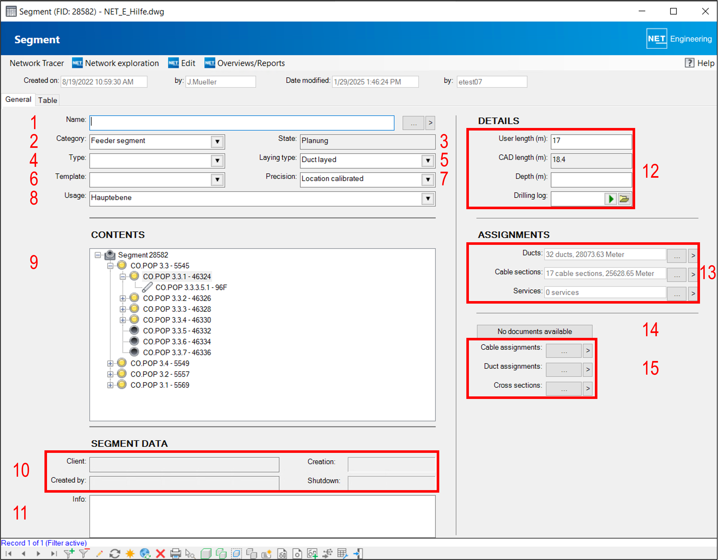Image resolution: width=728 pixels, height=560 pixels.
Task: Click the No documents available button
Action: point(534,331)
